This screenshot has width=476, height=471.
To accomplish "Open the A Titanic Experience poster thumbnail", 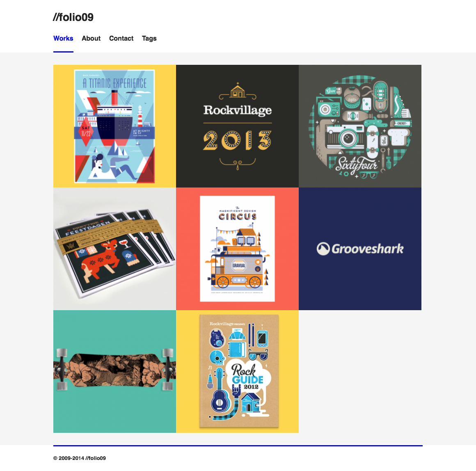I will coord(115,126).
